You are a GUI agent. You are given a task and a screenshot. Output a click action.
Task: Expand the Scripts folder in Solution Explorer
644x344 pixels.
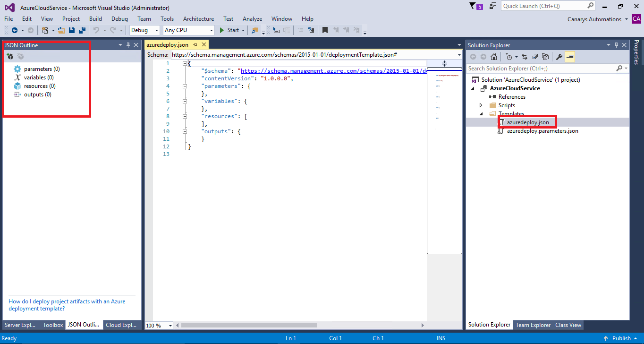(481, 105)
